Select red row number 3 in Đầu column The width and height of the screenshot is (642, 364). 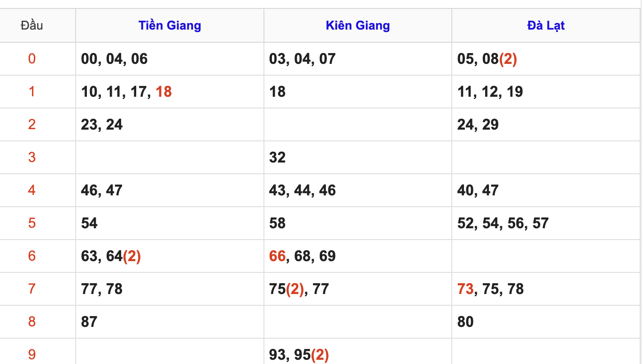coord(32,157)
